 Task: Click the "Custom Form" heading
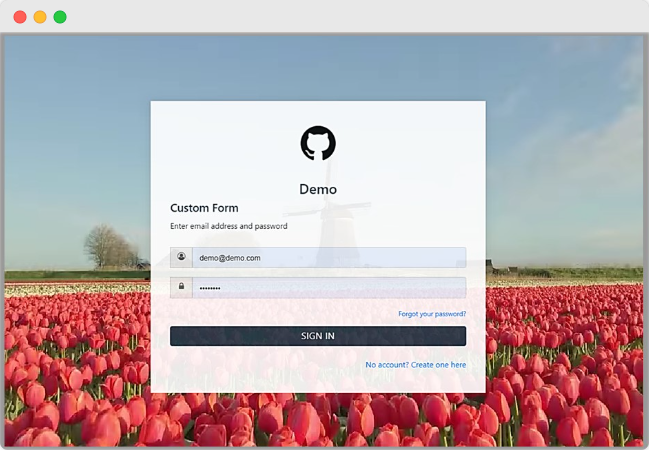(204, 208)
